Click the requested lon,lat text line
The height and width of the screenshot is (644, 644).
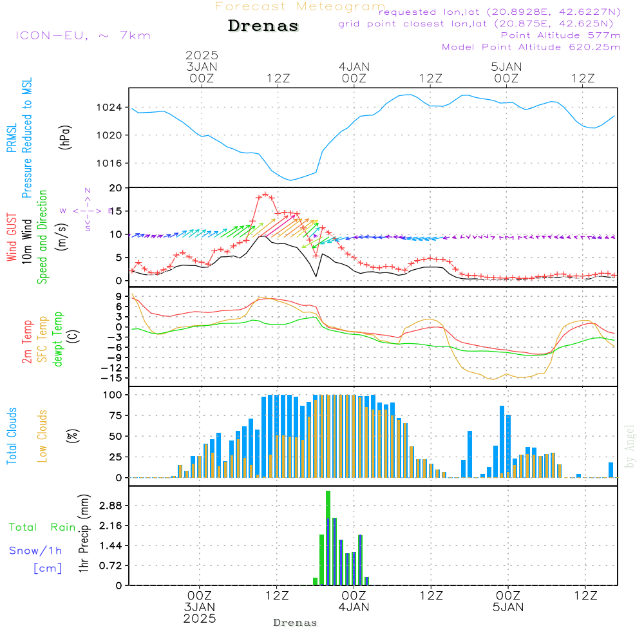pyautogui.click(x=500, y=12)
